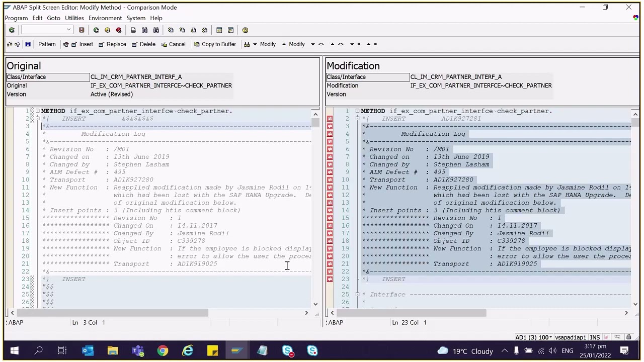Toggle the INS insert mode indicator

tap(595, 337)
